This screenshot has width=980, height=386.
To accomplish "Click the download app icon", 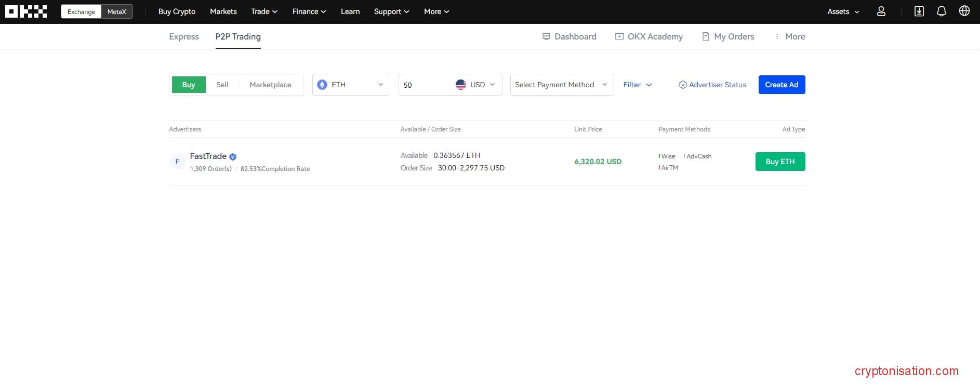I will [919, 11].
